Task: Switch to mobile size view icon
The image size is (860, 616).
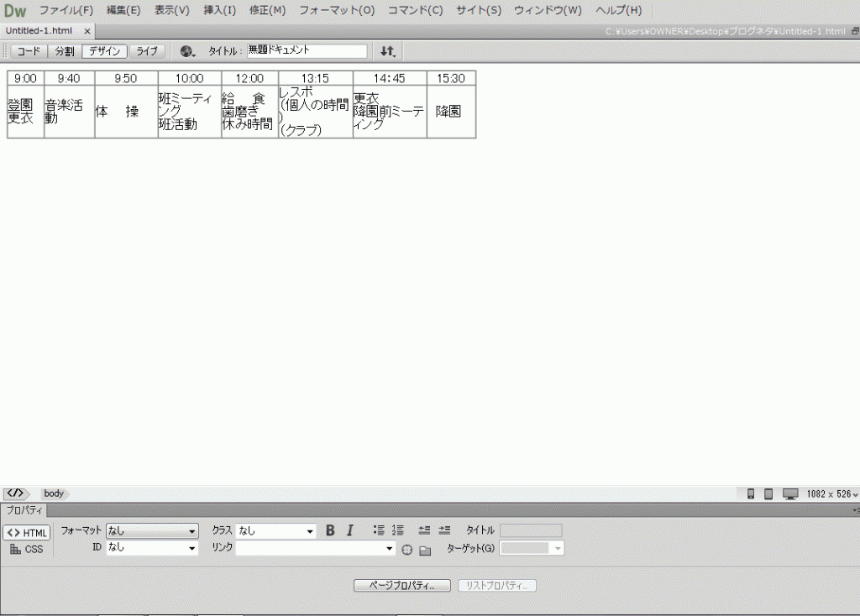Action: (x=751, y=493)
